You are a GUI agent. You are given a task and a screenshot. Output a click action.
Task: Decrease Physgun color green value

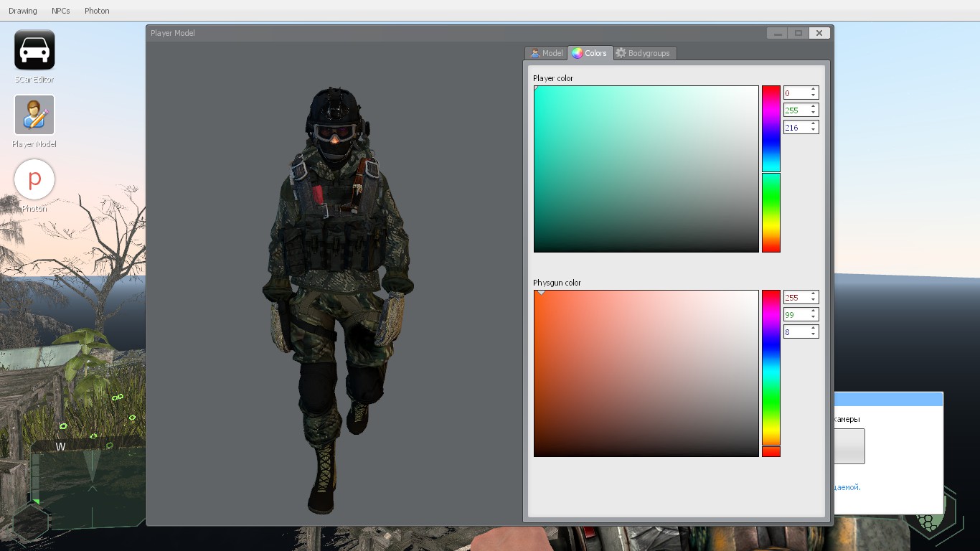(x=814, y=317)
